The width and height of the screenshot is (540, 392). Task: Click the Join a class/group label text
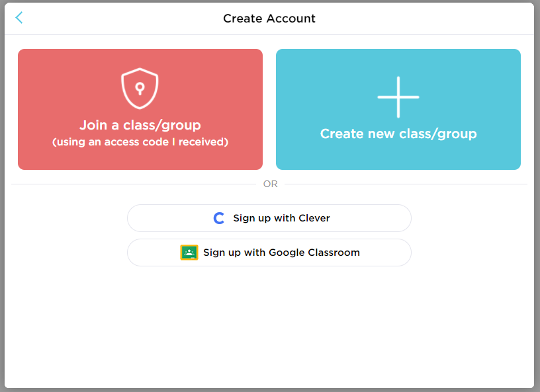[x=140, y=126]
